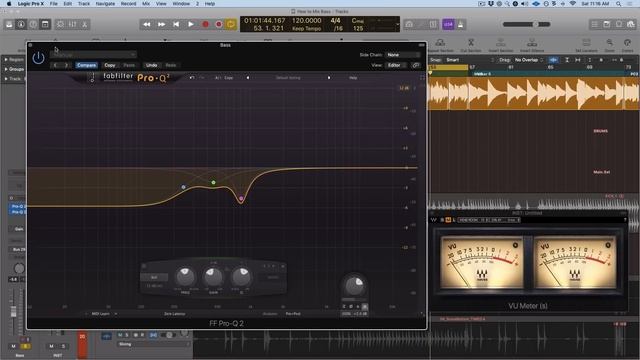This screenshot has width=640, height=360.
Task: Open the File menu
Action: (x=53, y=4)
